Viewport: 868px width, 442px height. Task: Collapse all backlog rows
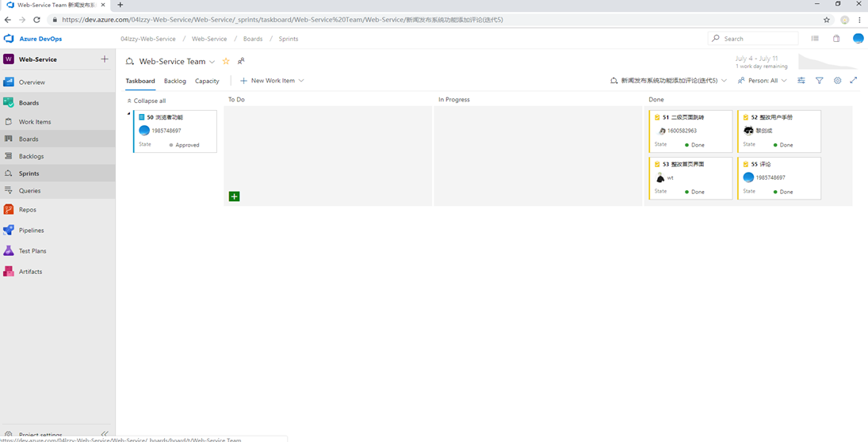tap(146, 101)
